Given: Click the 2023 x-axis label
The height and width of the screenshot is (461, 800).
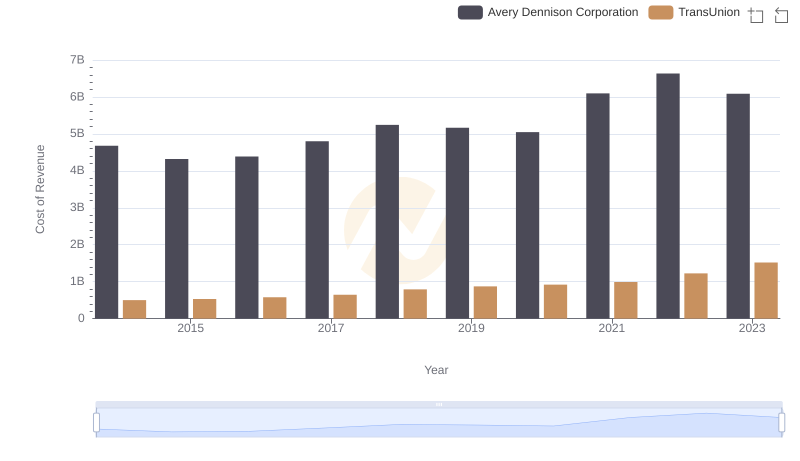Looking at the screenshot, I should 752,328.
